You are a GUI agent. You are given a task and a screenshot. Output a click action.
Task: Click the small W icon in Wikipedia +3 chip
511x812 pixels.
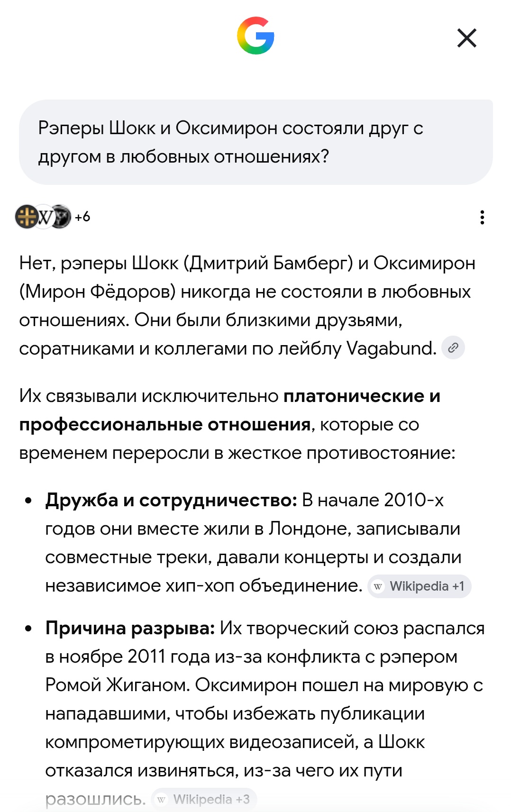pos(162,799)
